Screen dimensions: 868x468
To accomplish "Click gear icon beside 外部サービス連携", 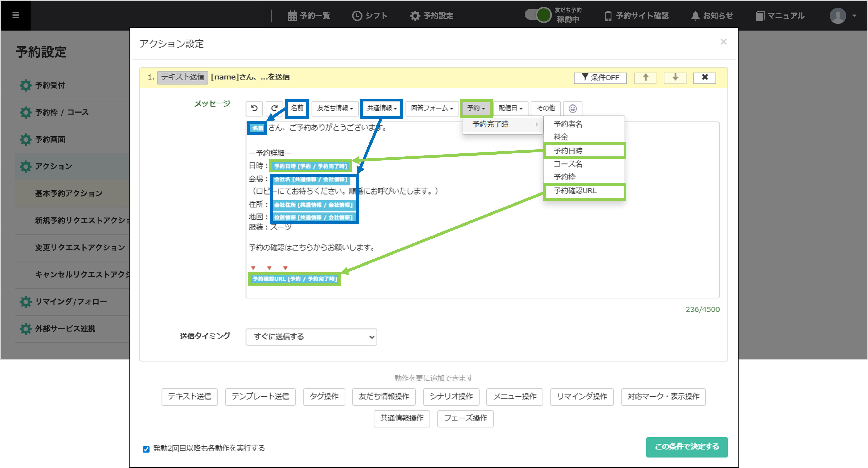I will point(26,329).
